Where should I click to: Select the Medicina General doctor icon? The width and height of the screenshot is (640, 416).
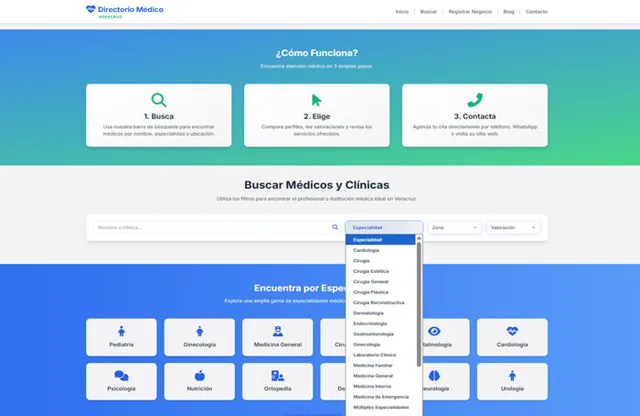[x=278, y=331]
